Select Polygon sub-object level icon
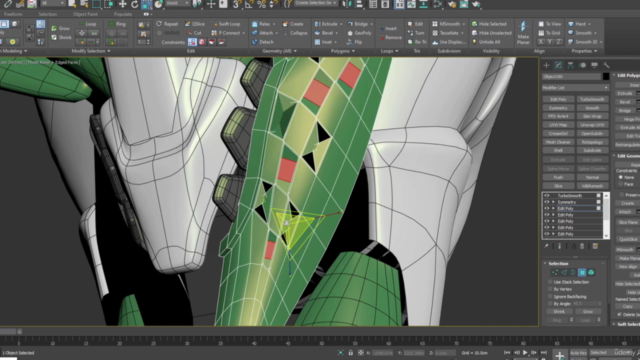Screen dimensions: 640x360 582,273
